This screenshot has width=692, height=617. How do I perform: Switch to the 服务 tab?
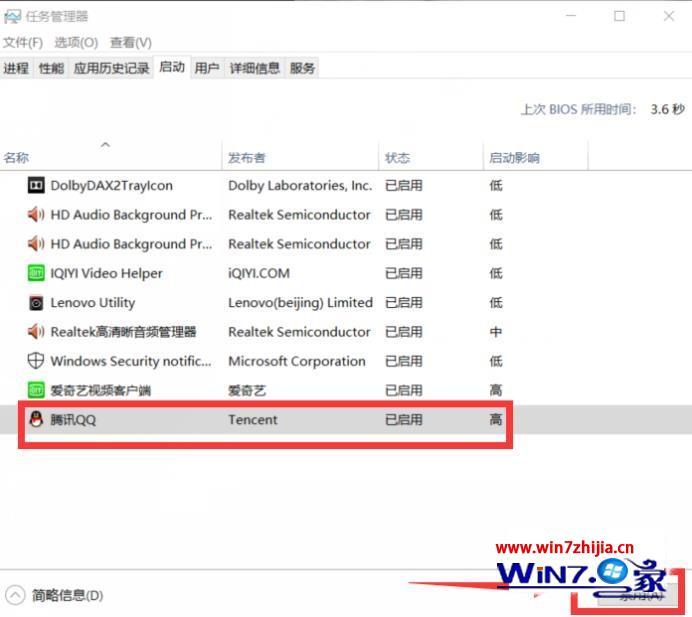302,68
